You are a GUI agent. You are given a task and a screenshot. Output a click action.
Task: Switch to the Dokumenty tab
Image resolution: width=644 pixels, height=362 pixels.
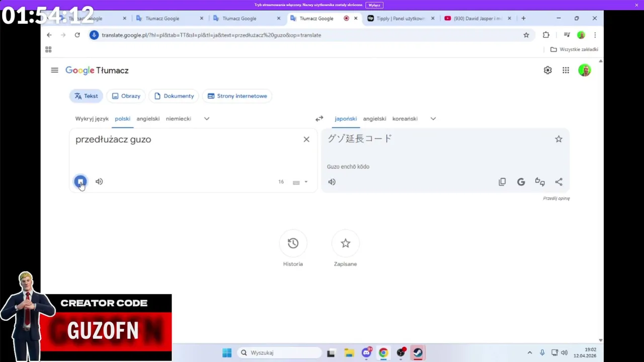(x=174, y=96)
